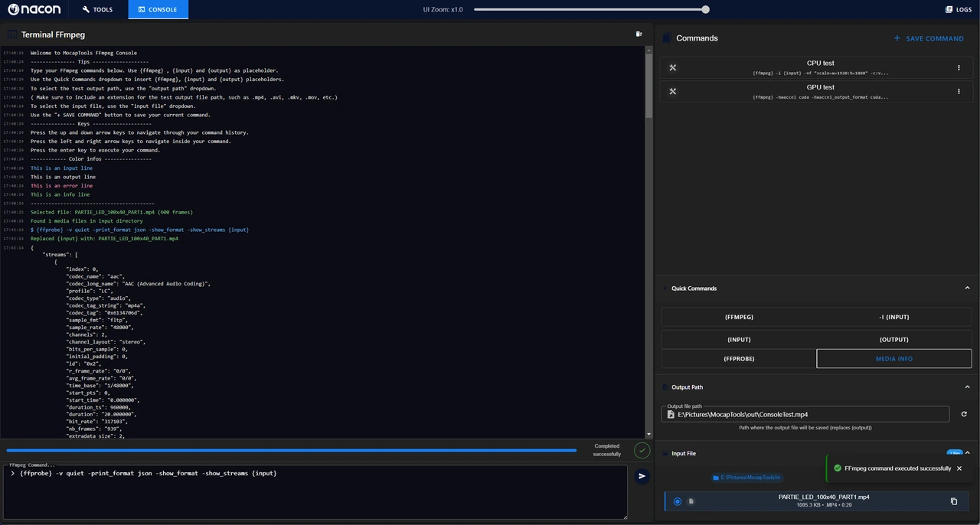This screenshot has height=525, width=980.
Task: Insert the {INPUT} placeholder
Action: click(739, 339)
